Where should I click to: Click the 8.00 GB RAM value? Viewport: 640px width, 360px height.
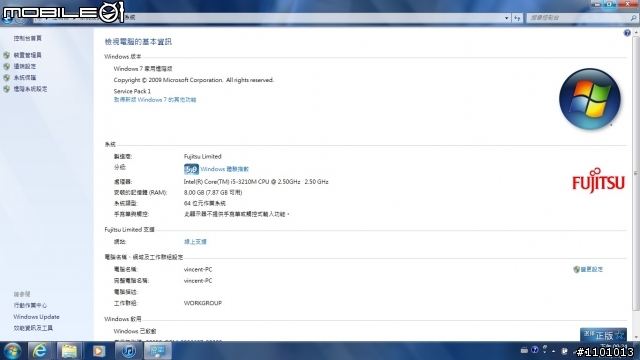point(213,192)
